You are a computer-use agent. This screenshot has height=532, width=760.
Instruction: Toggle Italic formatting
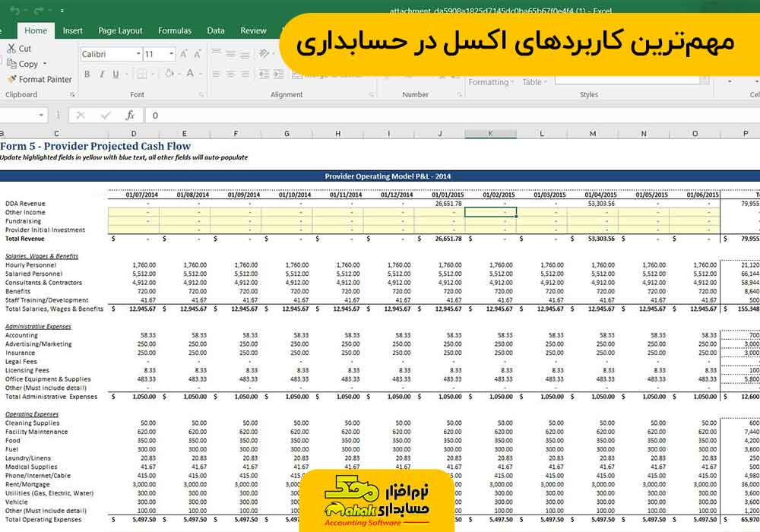coord(102,74)
